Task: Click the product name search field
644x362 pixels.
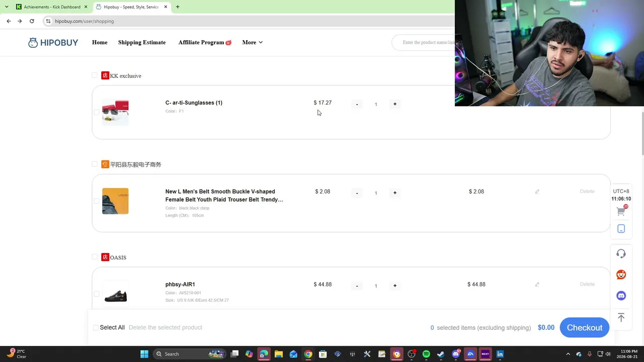Action: [424, 43]
